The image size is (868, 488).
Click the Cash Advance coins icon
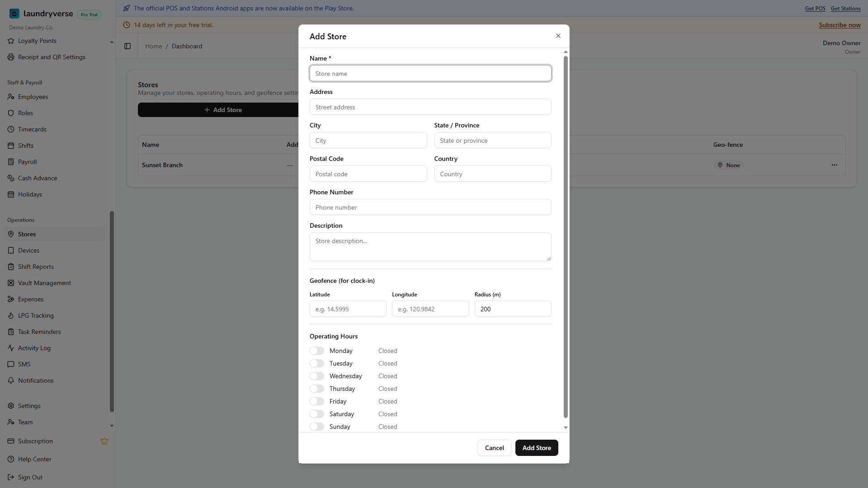[11, 178]
